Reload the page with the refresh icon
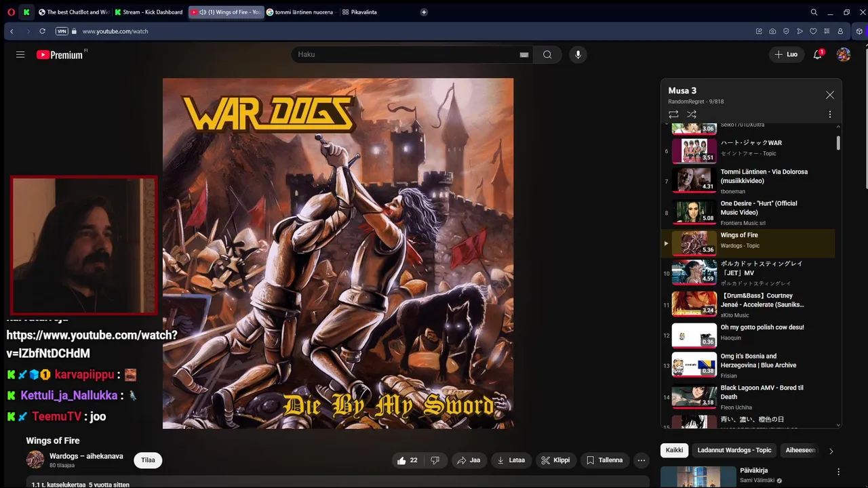This screenshot has width=868, height=488. [x=43, y=31]
